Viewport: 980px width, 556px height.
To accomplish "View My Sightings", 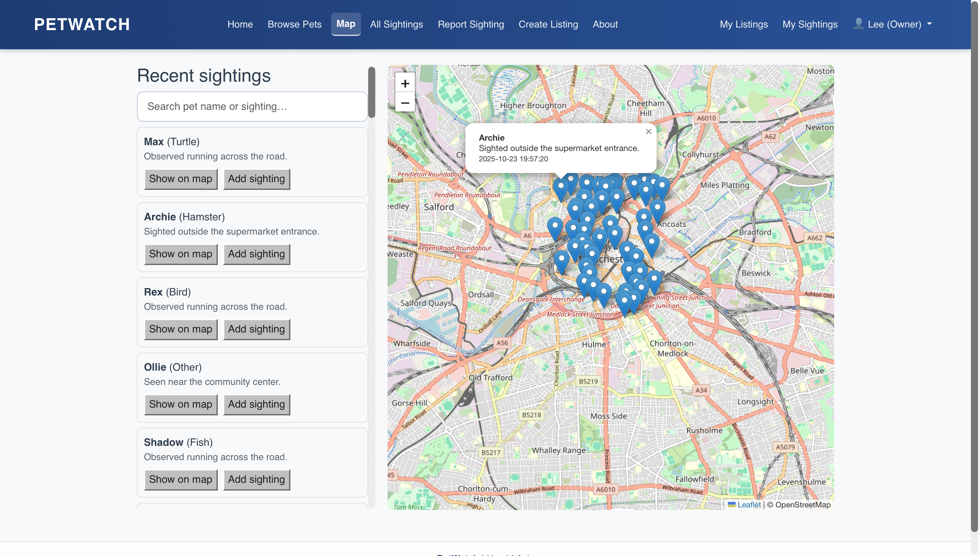I will pos(810,24).
